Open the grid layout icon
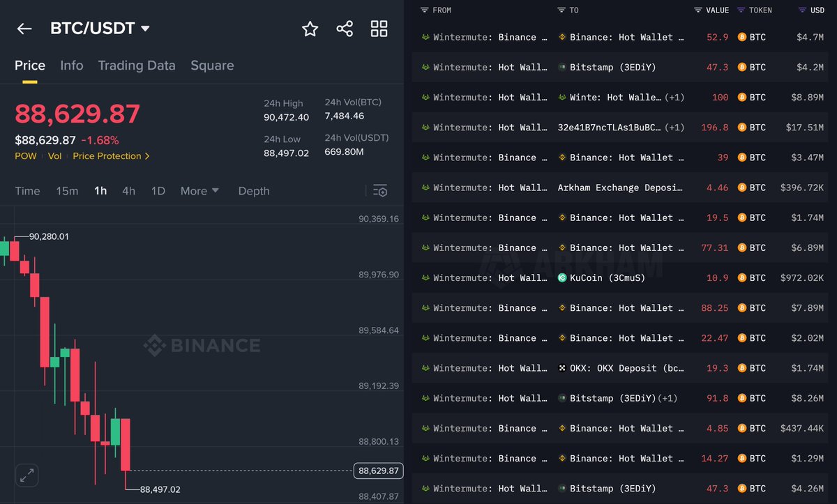837x504 pixels. pos(379,29)
